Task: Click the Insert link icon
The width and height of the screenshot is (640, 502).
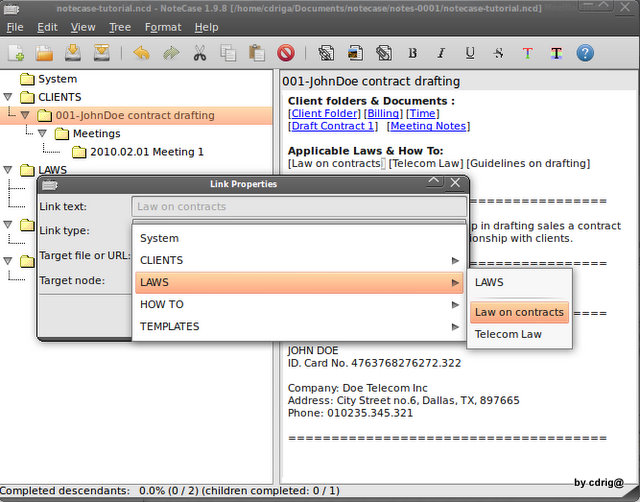Action: 326,53
